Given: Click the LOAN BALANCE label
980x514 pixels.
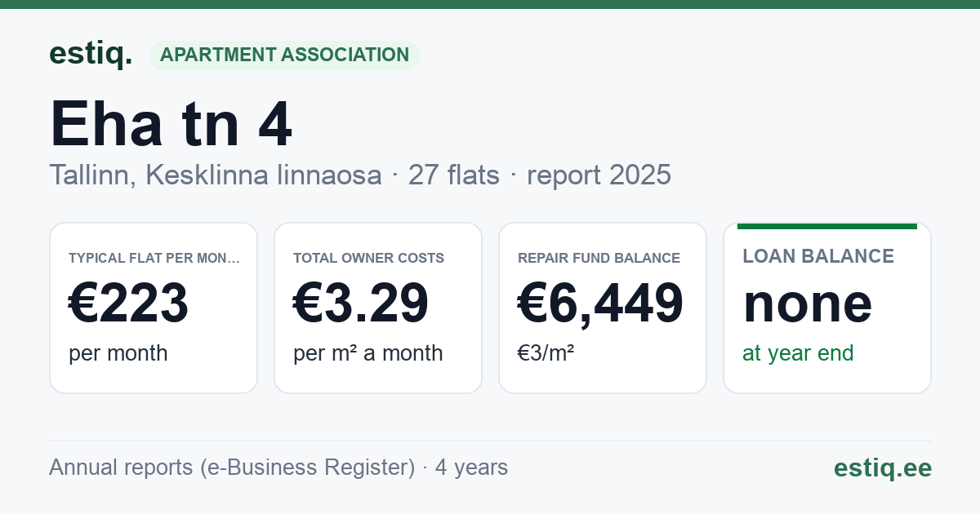Looking at the screenshot, I should [x=818, y=256].
